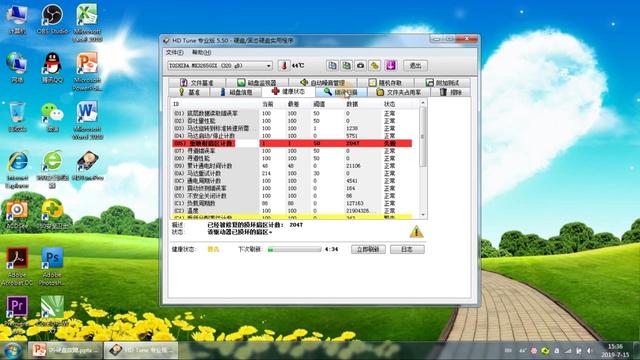The width and height of the screenshot is (640, 360).
Task: Open the HDTunePro desktop icon
Action: [87, 166]
